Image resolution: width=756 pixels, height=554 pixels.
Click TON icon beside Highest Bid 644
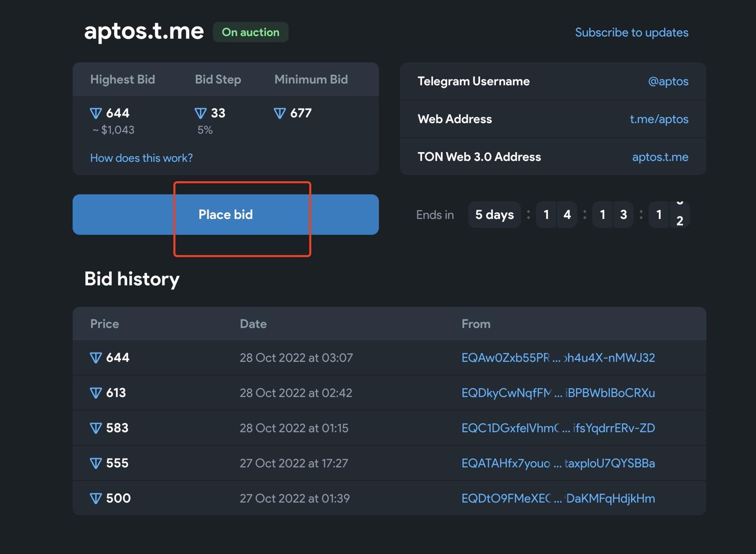pos(96,113)
